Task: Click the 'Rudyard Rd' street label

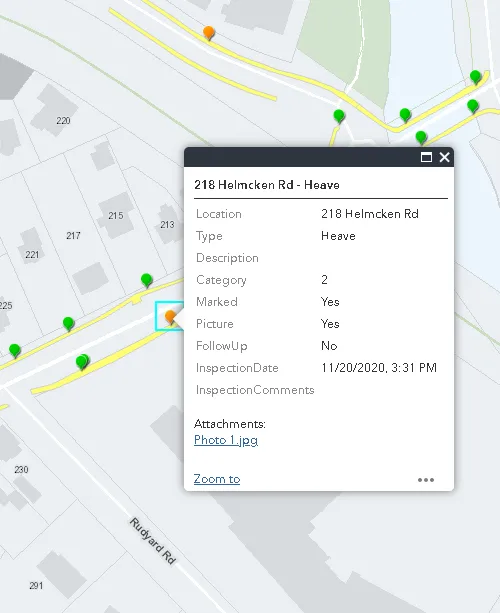Action: point(153,541)
